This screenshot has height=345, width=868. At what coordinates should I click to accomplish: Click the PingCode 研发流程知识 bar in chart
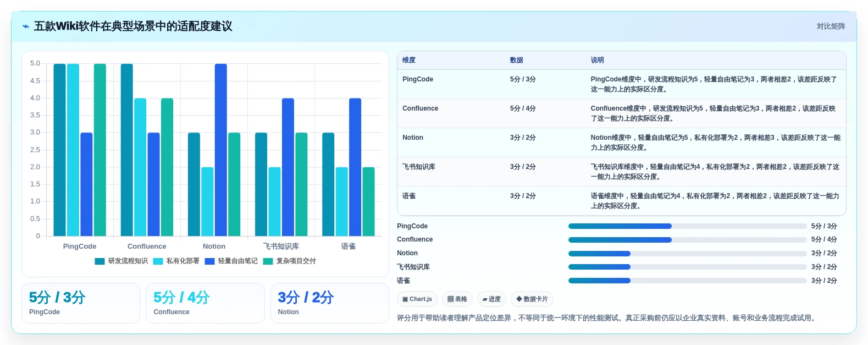[59, 150]
